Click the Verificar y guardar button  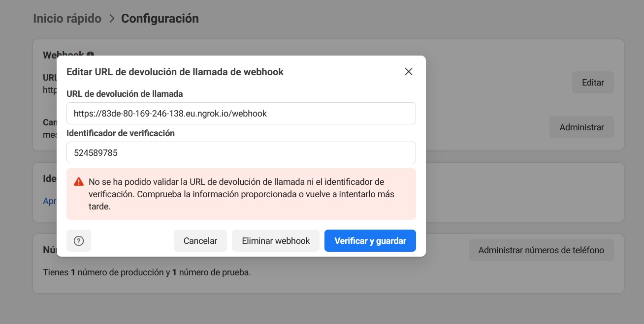pos(370,240)
